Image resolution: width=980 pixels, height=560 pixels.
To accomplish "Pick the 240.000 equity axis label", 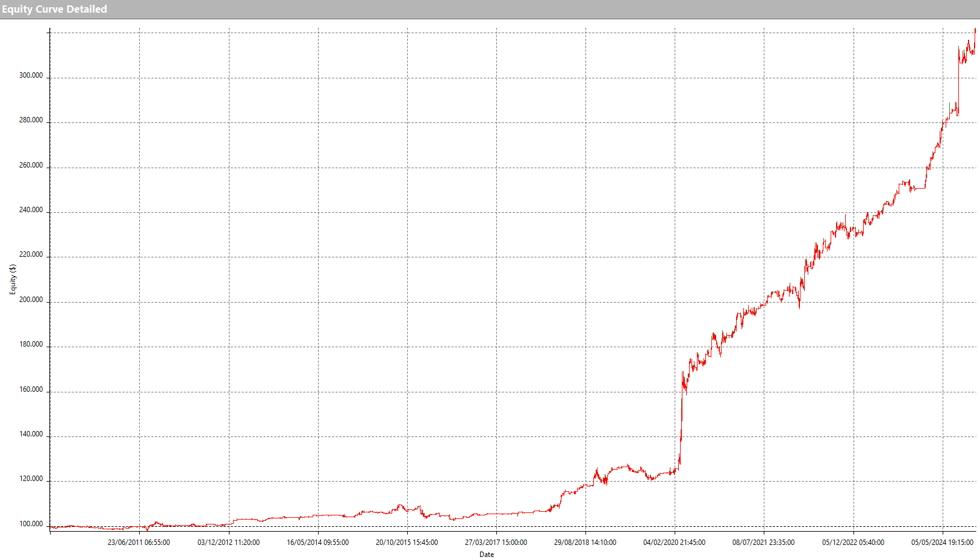I will click(31, 210).
